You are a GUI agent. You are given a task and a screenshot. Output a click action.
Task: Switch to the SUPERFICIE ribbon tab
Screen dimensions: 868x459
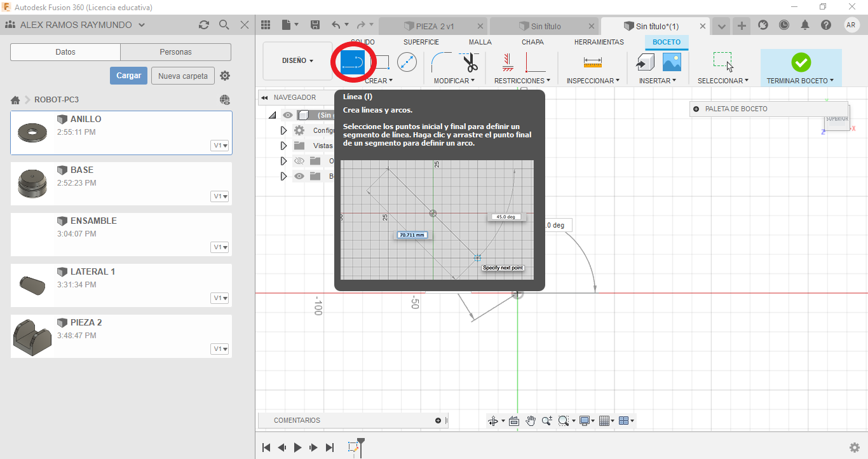click(x=421, y=42)
